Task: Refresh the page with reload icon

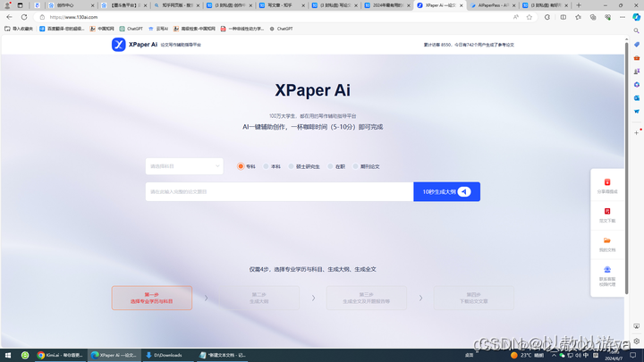Action: [x=24, y=17]
